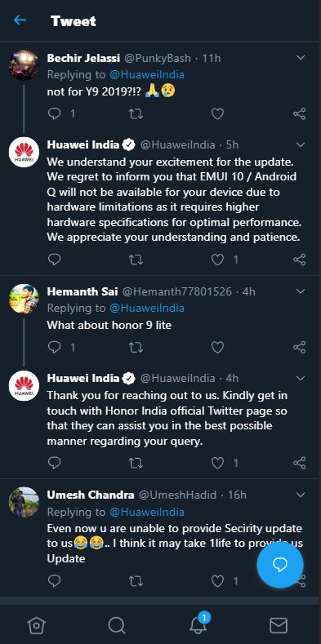Open Huawei India logo avatar on first reply
The height and width of the screenshot is (644, 321).
click(x=24, y=153)
